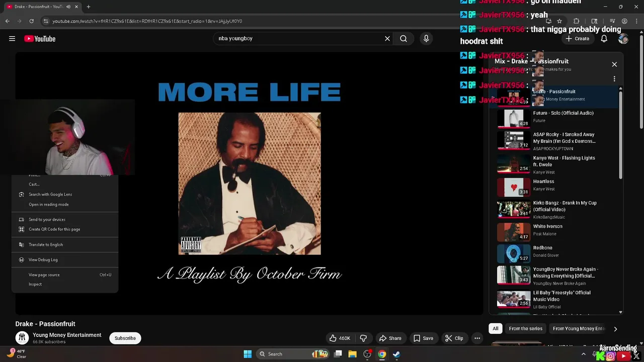Run search with the magnifier button
644x362 pixels.
pos(404,38)
